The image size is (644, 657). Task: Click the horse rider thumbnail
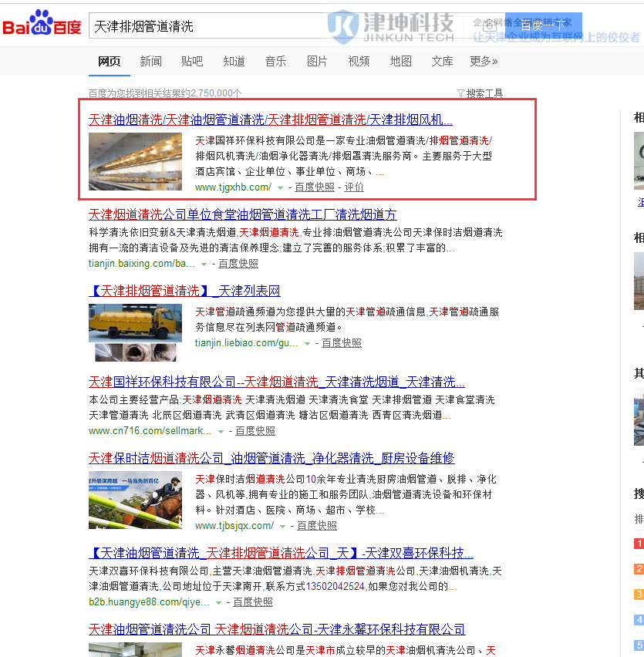click(x=135, y=500)
